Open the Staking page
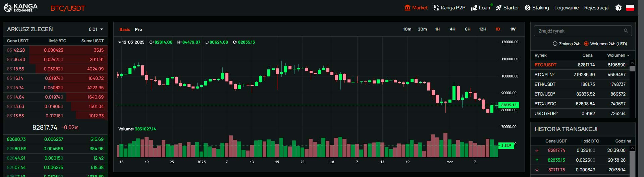 tap(537, 8)
